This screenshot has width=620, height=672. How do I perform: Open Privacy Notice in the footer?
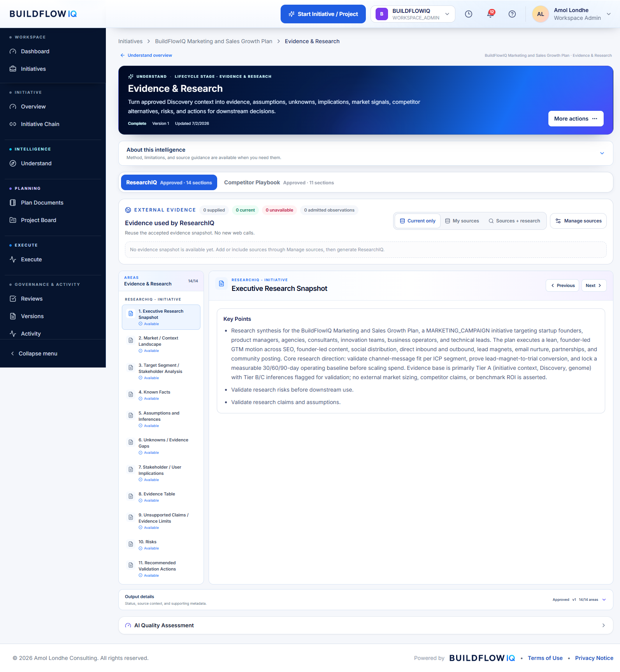594,658
